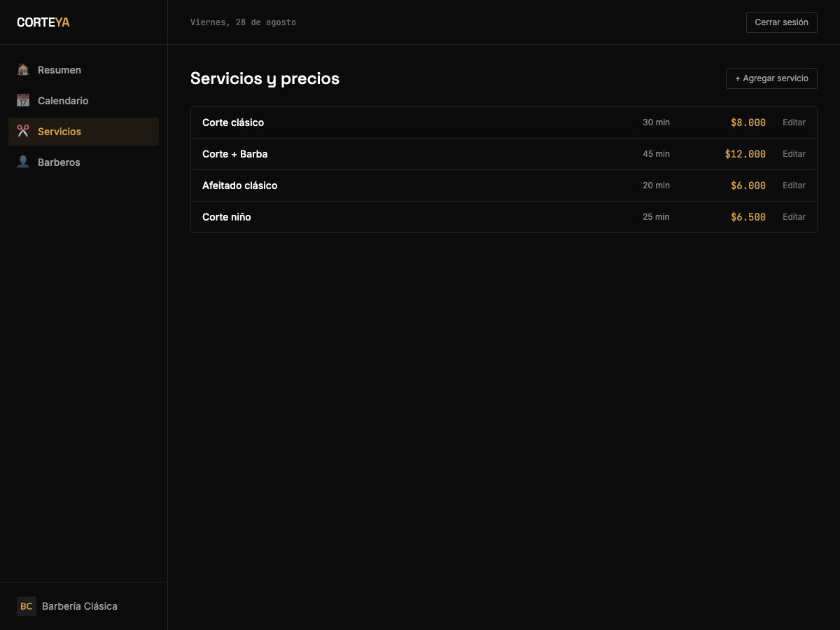The width and height of the screenshot is (840, 630).
Task: Open the Resumen menu item
Action: [x=83, y=70]
